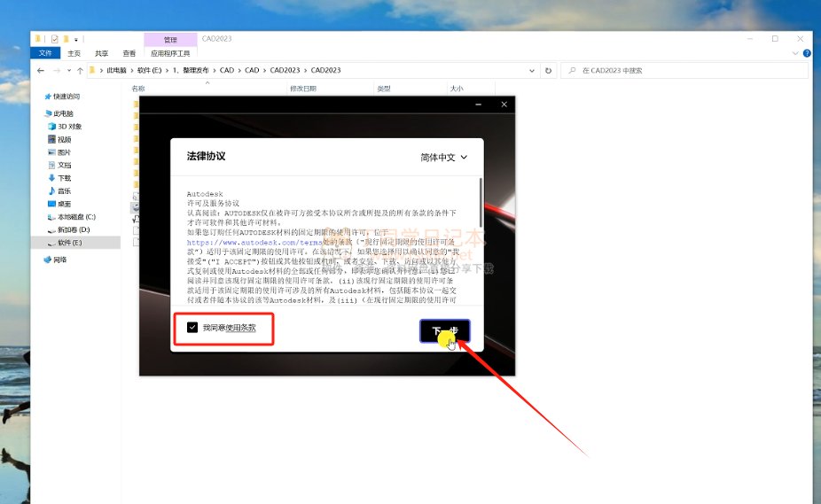
Task: Expand the address bar history dropdown
Action: [x=534, y=70]
